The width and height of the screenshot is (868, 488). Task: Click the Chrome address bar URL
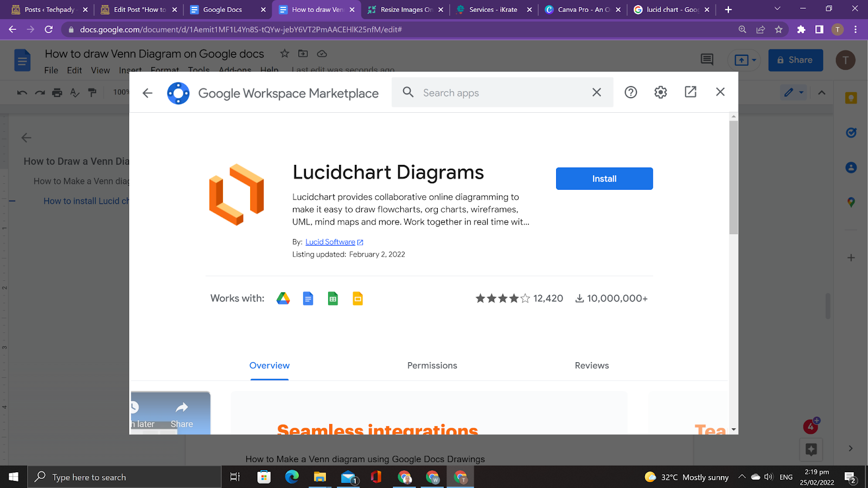241,29
